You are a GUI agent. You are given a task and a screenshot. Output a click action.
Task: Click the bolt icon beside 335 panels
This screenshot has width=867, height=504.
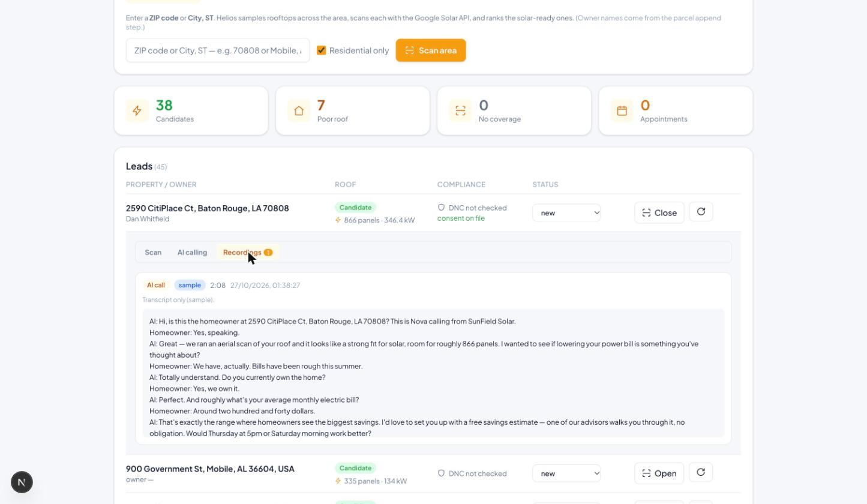338,481
